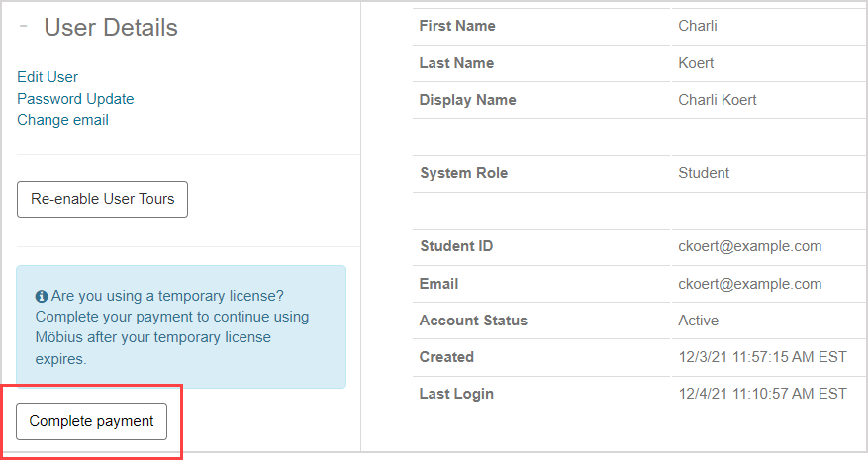
Task: Collapse the User Details section
Action: point(23,27)
